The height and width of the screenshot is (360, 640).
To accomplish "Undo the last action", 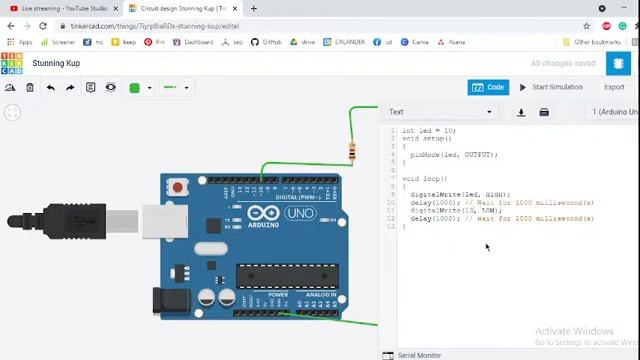I will [51, 87].
